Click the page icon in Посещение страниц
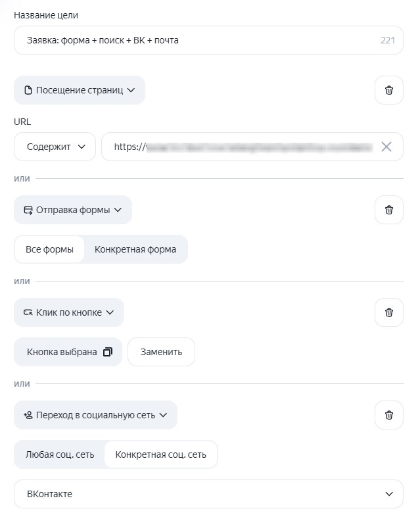420x513 pixels. [28, 90]
